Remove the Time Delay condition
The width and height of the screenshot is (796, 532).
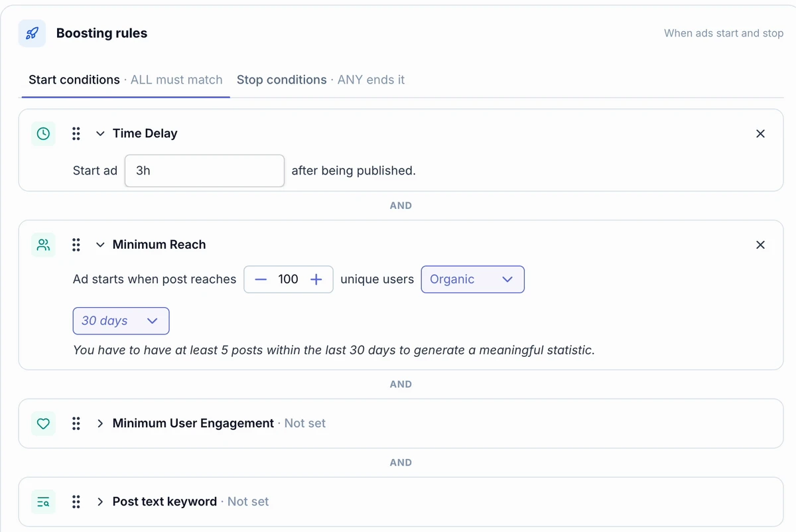[x=760, y=133]
